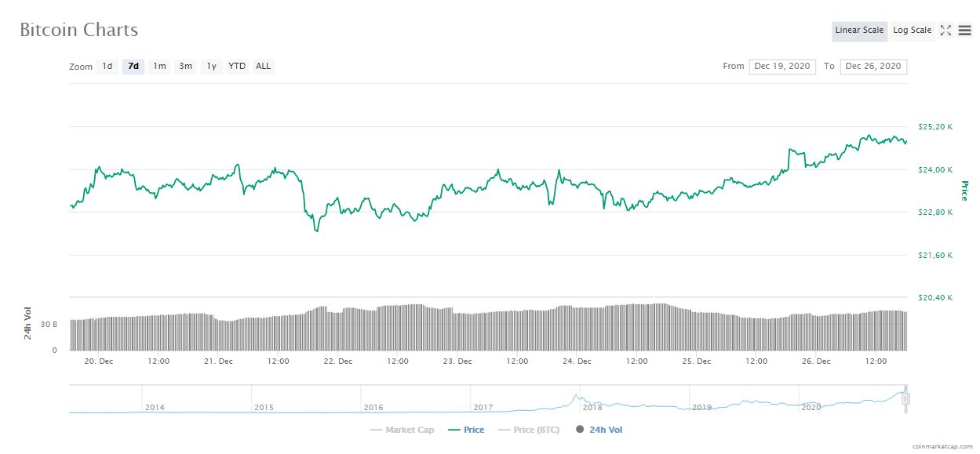Screen dimensions: 980x454
Task: Click the 22. Dec x-axis label
Action: coord(338,361)
